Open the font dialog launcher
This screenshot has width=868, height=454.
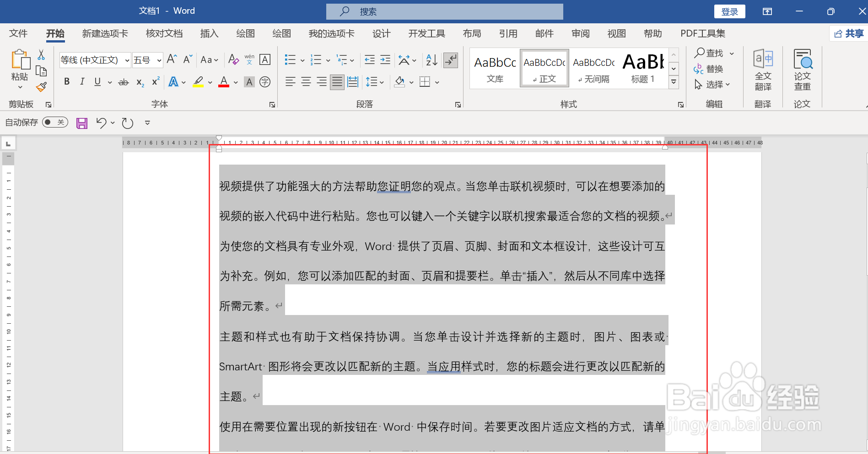[272, 105]
